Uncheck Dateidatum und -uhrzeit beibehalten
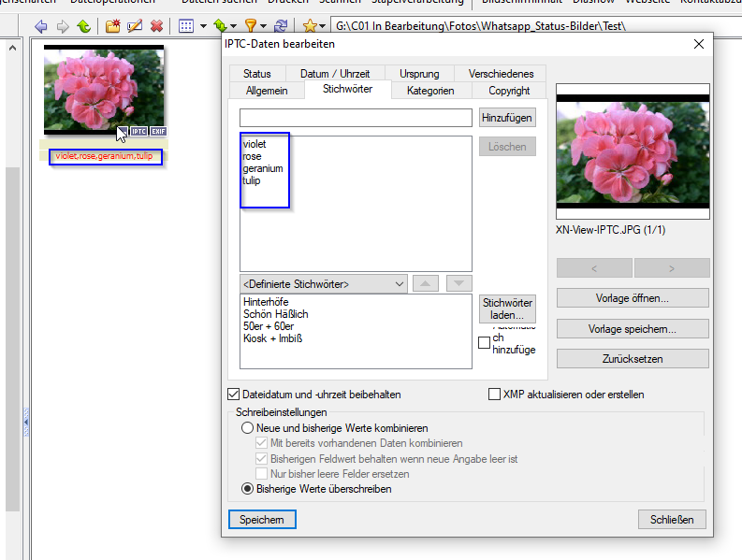This screenshot has height=560, width=742. coord(233,394)
